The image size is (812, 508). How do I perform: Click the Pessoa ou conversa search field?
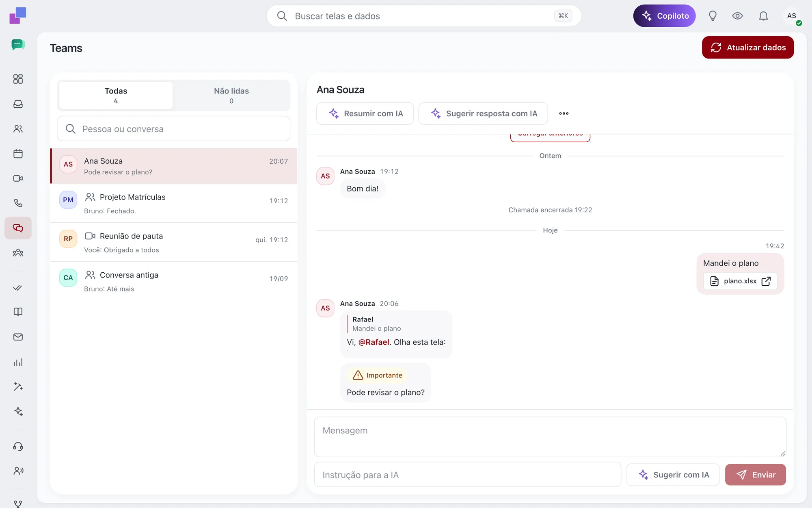[174, 129]
